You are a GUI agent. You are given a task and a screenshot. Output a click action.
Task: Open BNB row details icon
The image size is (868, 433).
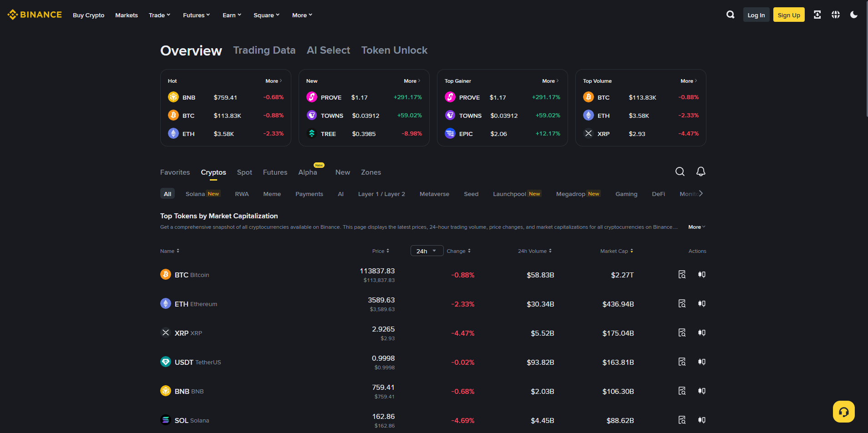pos(682,391)
